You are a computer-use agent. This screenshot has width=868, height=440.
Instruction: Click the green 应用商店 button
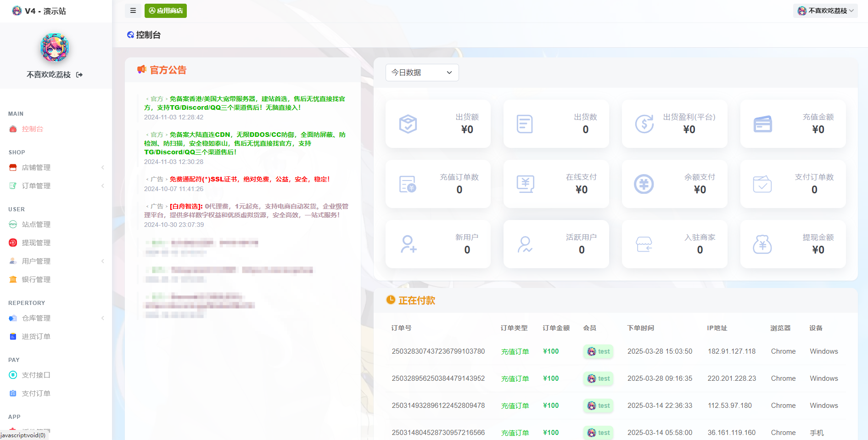166,11
